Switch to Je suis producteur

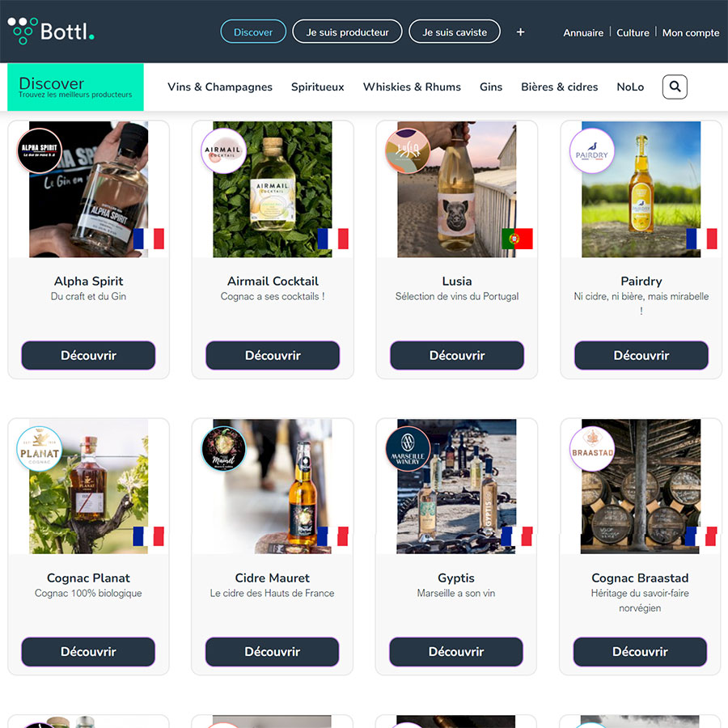[347, 32]
